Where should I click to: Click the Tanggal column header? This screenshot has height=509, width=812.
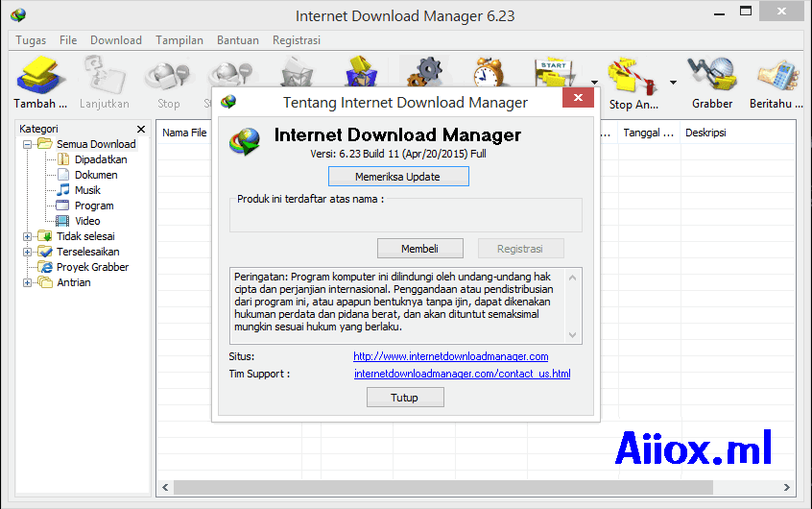coord(649,133)
